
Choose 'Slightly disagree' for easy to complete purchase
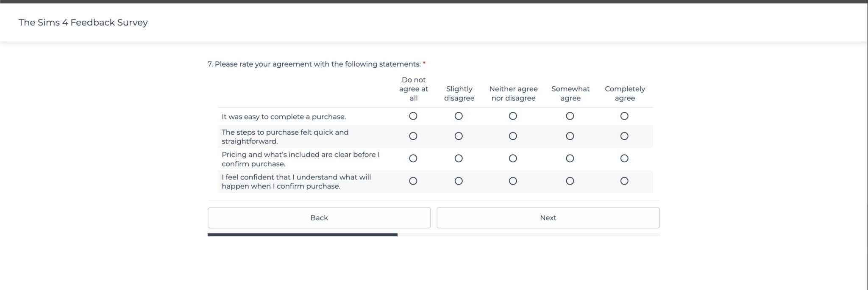pyautogui.click(x=459, y=116)
